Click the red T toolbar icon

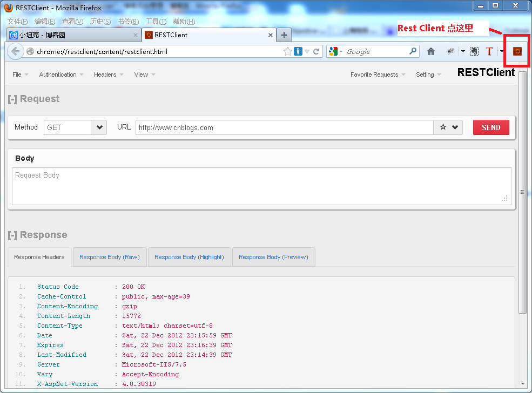pos(489,51)
